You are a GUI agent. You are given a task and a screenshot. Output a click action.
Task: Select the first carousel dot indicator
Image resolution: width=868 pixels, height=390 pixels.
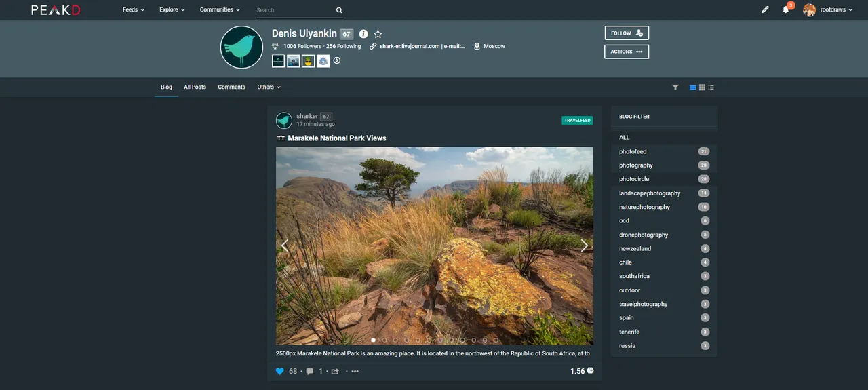tap(374, 340)
